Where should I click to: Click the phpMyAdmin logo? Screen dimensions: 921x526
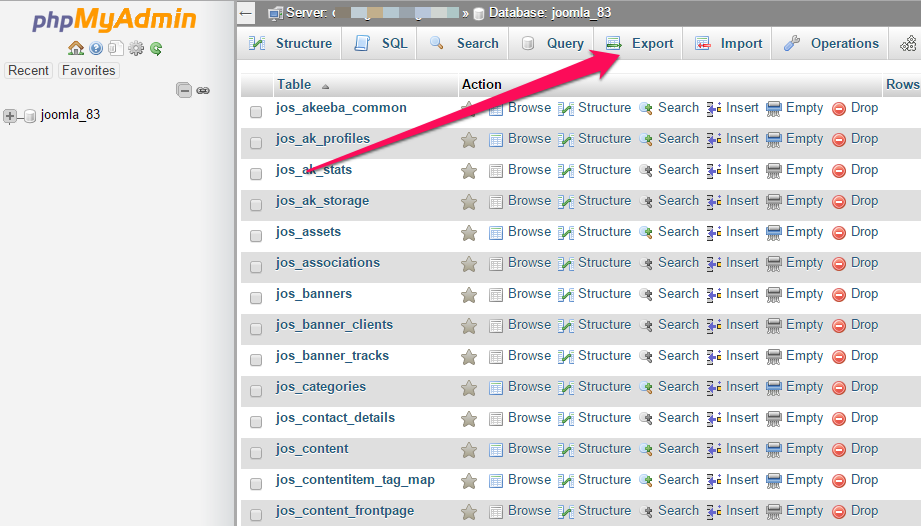click(x=114, y=19)
